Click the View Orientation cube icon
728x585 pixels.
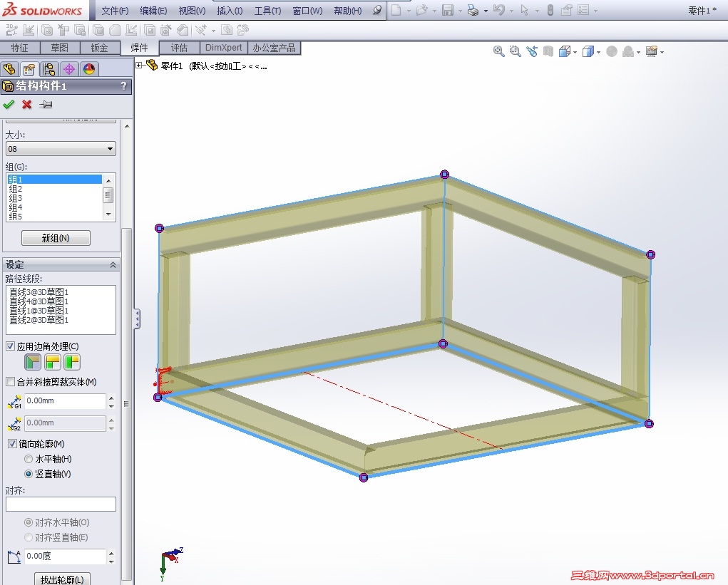pyautogui.click(x=565, y=51)
